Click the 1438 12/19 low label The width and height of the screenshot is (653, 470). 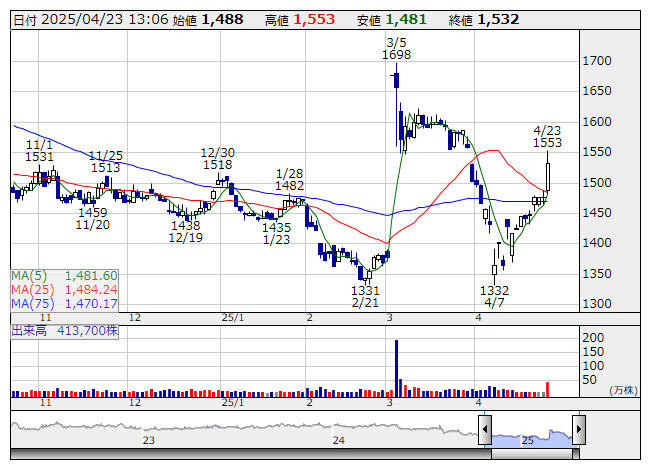point(186,231)
